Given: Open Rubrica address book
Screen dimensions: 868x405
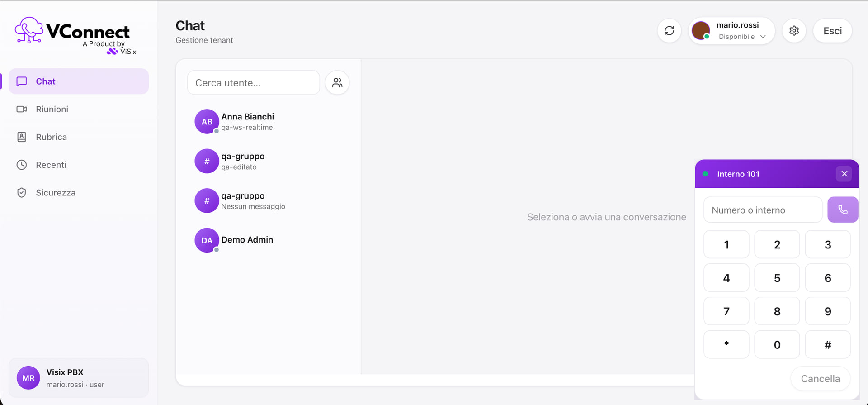Looking at the screenshot, I should (79, 137).
